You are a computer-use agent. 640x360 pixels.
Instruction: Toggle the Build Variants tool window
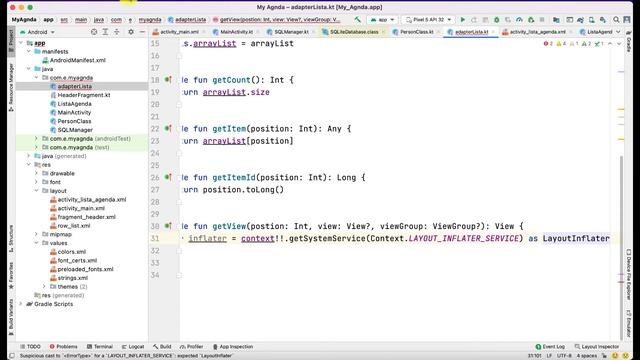pyautogui.click(x=11, y=317)
